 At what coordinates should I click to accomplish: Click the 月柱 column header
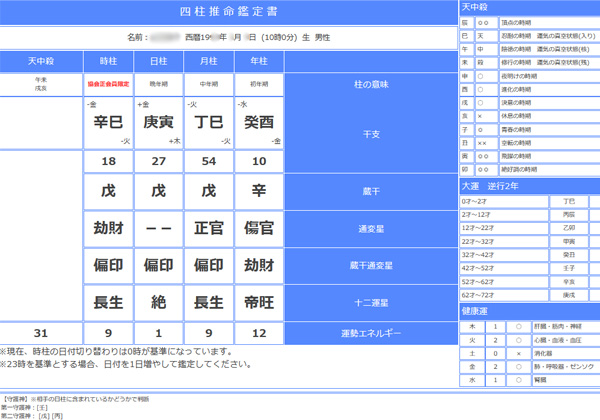coord(209,61)
